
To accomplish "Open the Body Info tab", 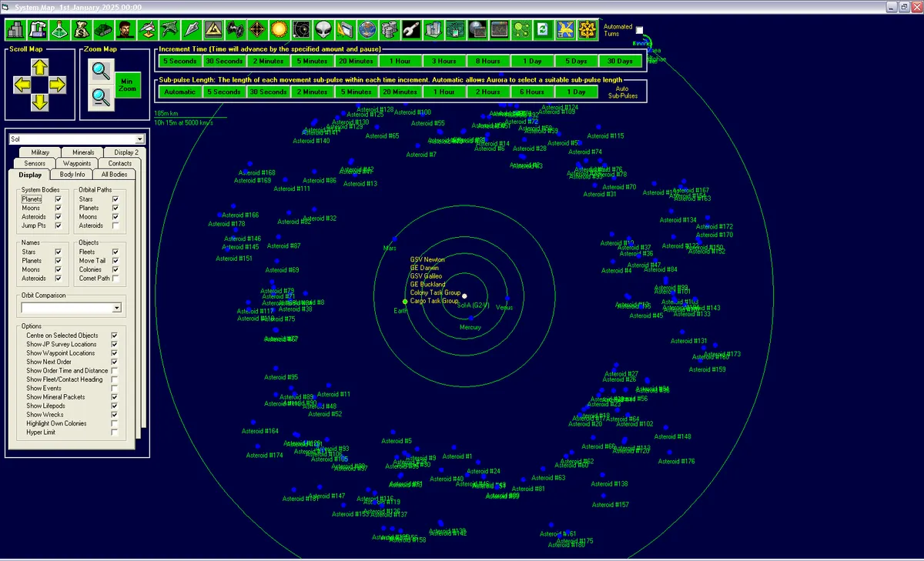I will [72, 175].
